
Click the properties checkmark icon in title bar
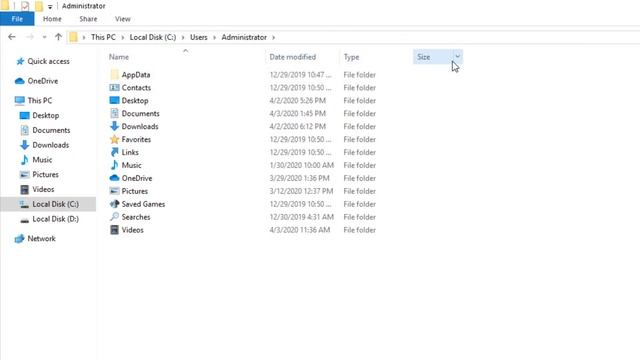click(25, 6)
